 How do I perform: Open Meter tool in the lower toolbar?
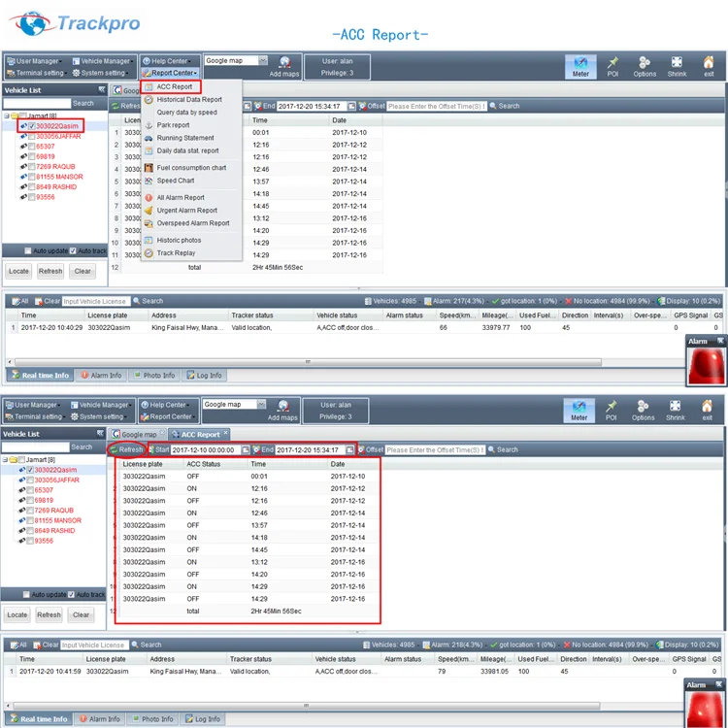tap(579, 411)
